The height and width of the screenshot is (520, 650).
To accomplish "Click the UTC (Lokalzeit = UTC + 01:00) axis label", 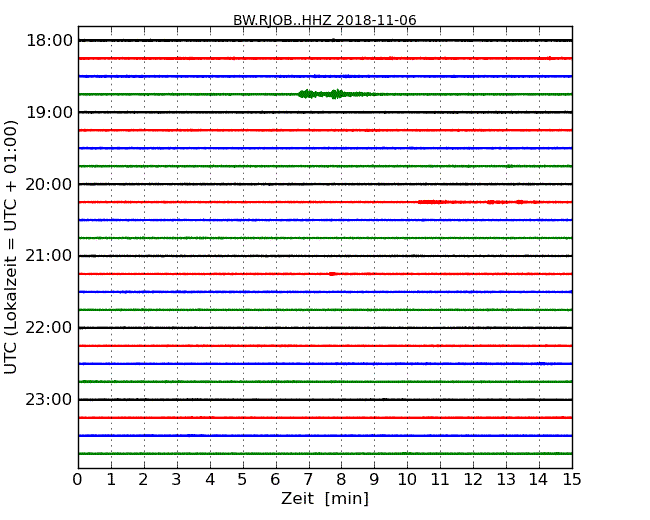I will (x=11, y=247).
